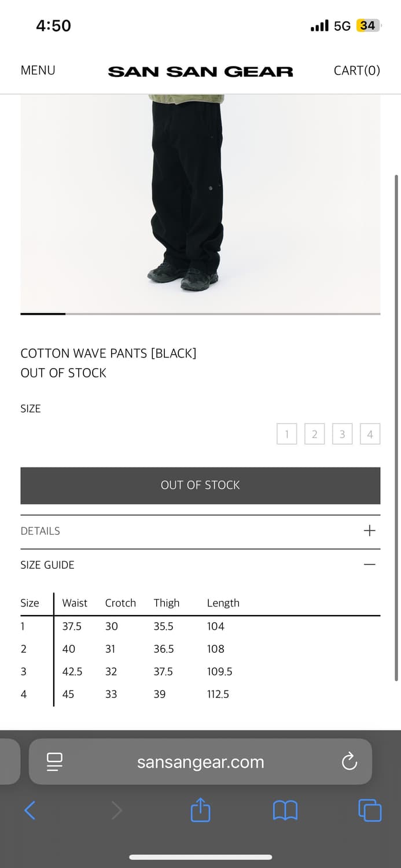The height and width of the screenshot is (868, 401).
Task: Tap the sansangear.com address bar
Action: [x=200, y=762]
